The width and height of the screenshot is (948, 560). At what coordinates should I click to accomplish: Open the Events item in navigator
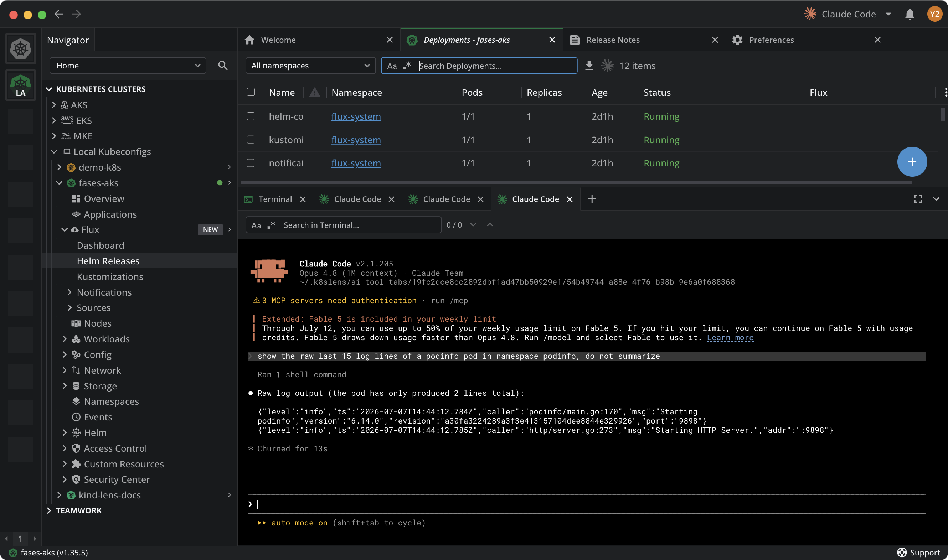click(x=98, y=417)
